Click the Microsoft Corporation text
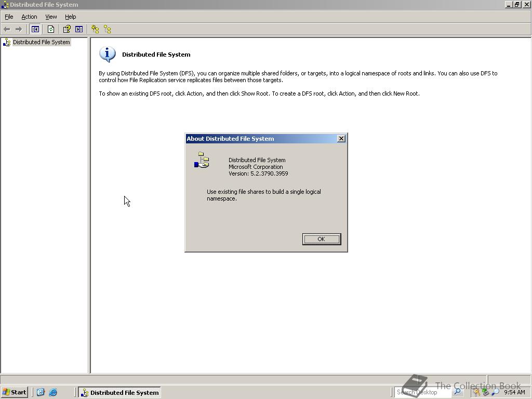The image size is (532, 399). pos(256,167)
